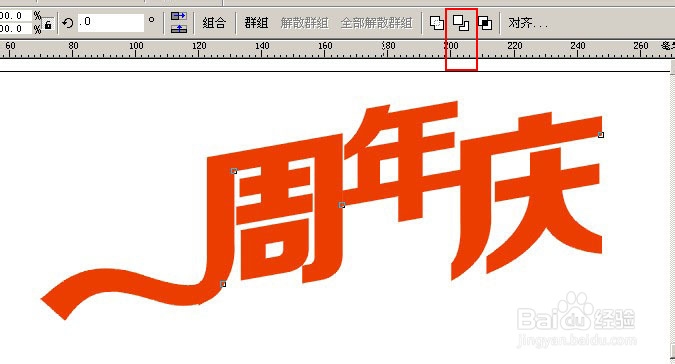The image size is (675, 364).
Task: Click the lower scale percentage field
Action: [16, 29]
